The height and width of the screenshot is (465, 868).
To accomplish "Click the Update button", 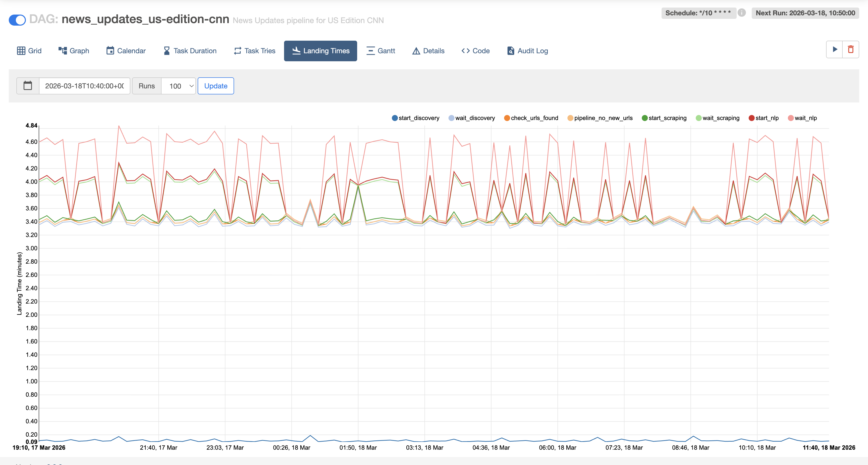I will click(216, 86).
